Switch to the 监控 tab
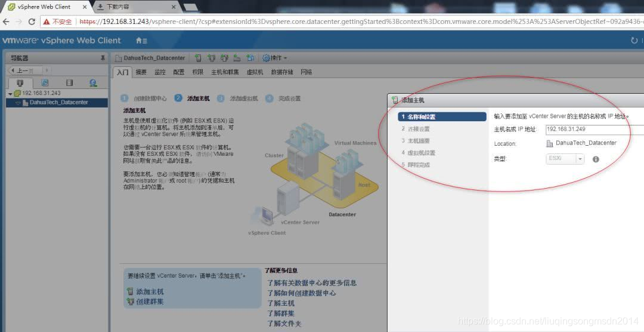Screen dimensions: 644x332 click(160, 72)
